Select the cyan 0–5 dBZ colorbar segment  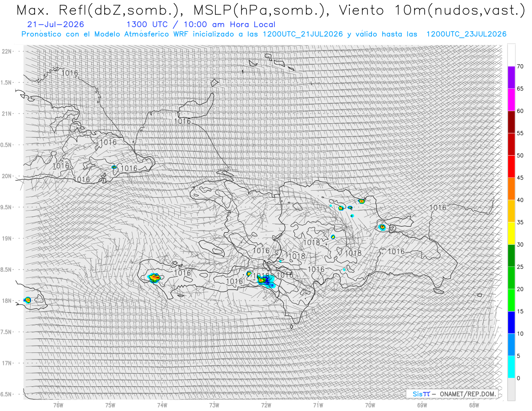(511, 367)
